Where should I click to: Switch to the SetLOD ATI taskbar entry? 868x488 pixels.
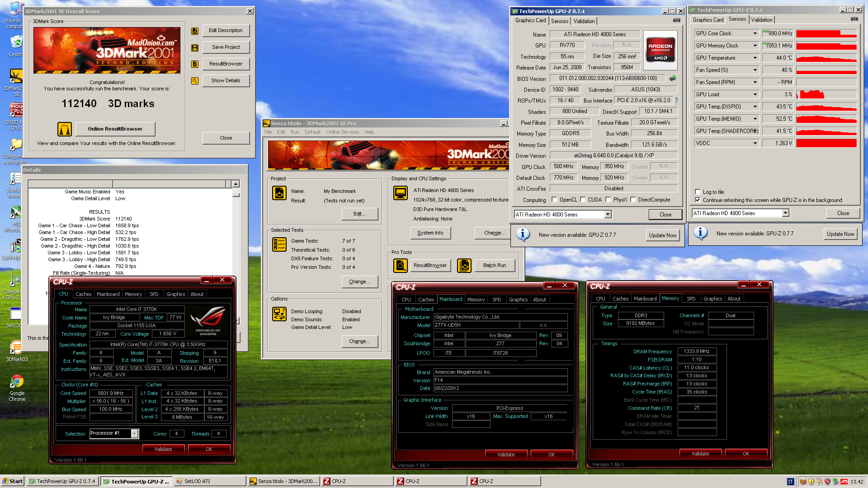(210, 481)
